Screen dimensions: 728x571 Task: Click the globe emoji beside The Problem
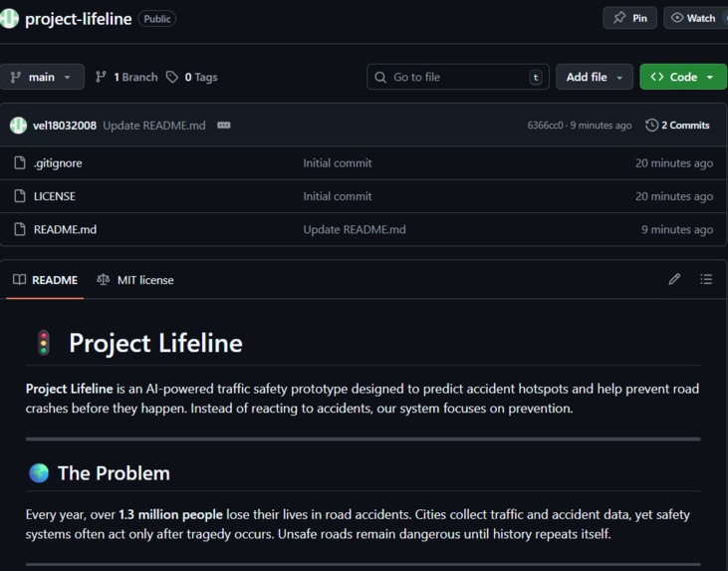coord(39,473)
